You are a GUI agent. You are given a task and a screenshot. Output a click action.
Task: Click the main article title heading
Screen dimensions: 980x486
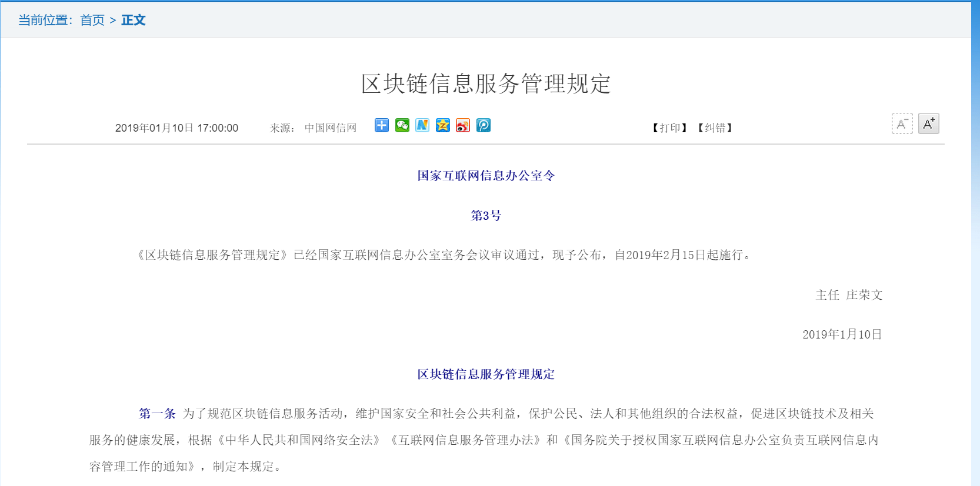[x=486, y=84]
